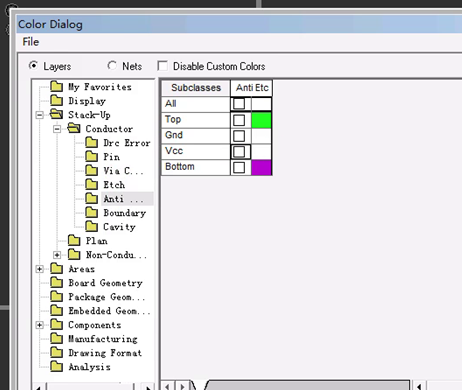Click the All subclass name cell

[196, 104]
